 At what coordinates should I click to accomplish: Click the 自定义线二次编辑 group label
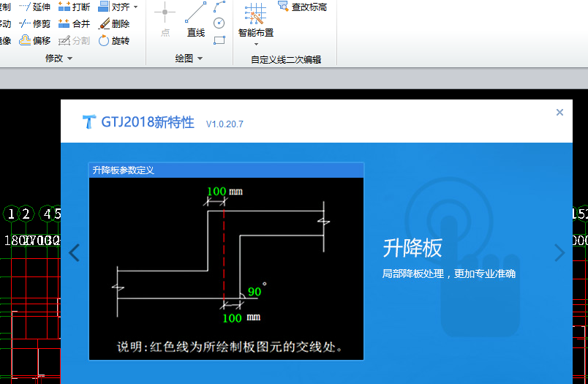(286, 60)
